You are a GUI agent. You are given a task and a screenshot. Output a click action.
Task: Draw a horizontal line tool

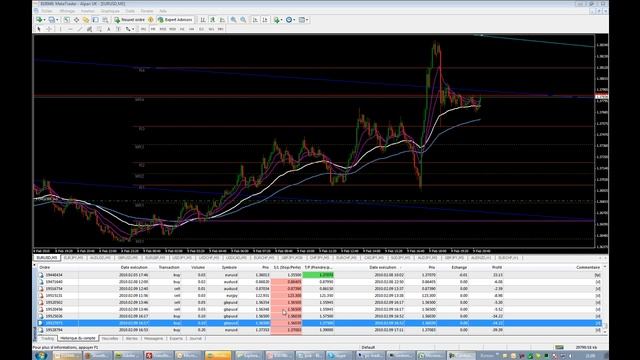(x=70, y=29)
